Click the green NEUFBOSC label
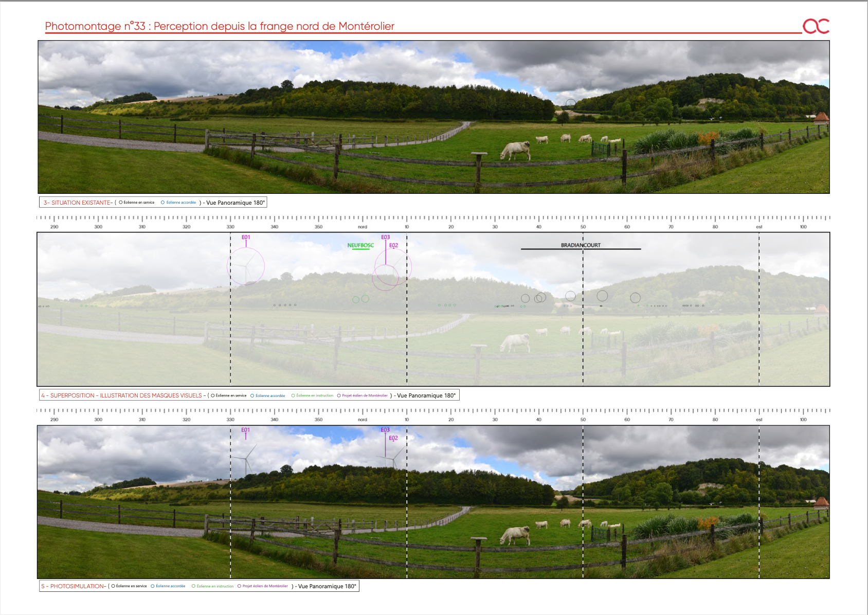Image resolution: width=868 pixels, height=615 pixels. pos(360,245)
